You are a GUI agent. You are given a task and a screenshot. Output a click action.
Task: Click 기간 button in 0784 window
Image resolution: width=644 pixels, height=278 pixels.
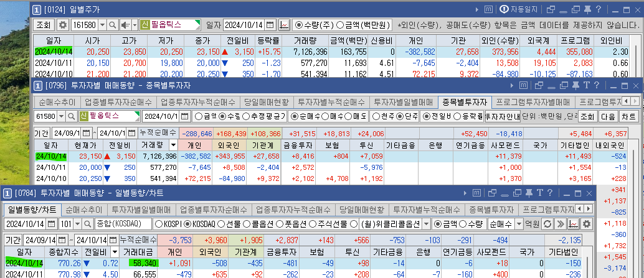[x=12, y=240]
